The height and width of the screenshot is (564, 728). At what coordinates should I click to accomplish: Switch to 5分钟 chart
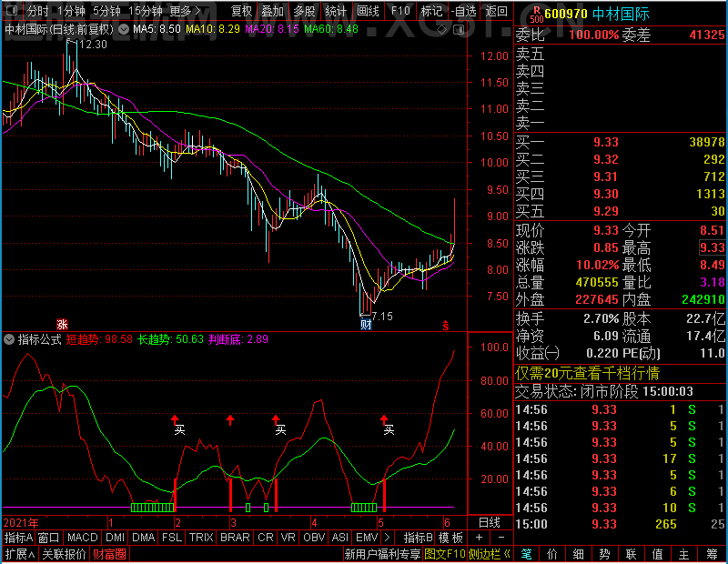[106, 11]
